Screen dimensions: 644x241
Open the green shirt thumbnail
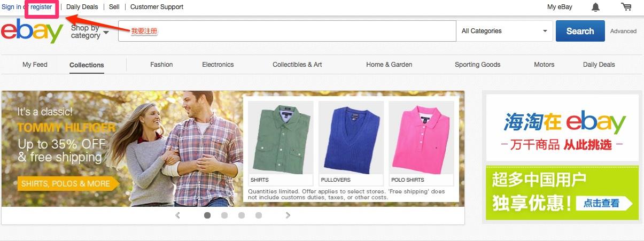(281, 137)
